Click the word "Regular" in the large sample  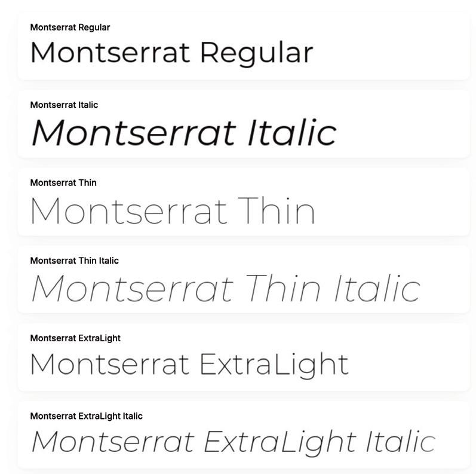click(x=256, y=54)
